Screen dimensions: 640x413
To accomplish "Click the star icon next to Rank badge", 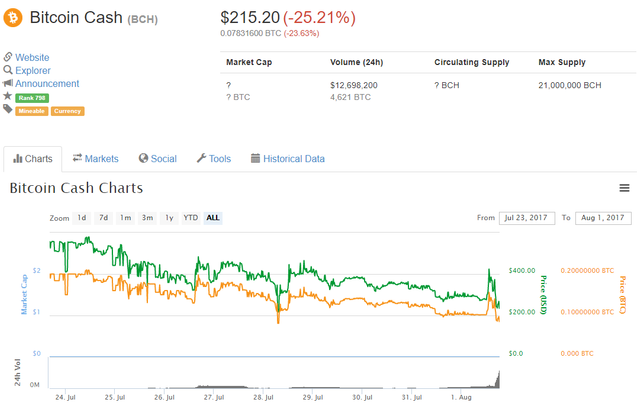I will tap(7, 96).
